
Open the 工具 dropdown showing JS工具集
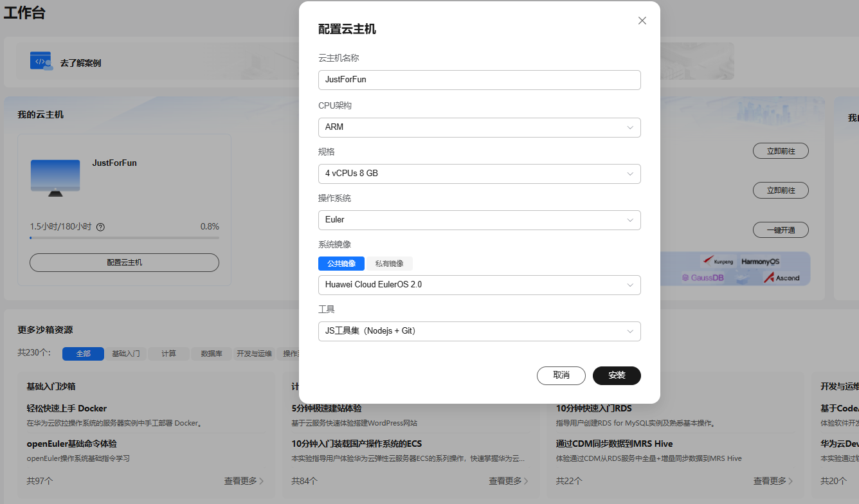(x=480, y=331)
